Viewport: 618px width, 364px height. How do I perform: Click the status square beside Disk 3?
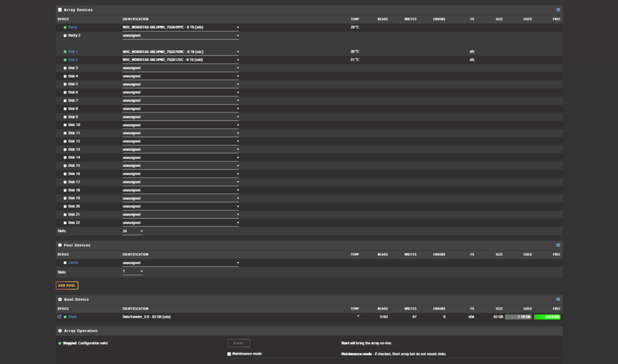tap(65, 68)
